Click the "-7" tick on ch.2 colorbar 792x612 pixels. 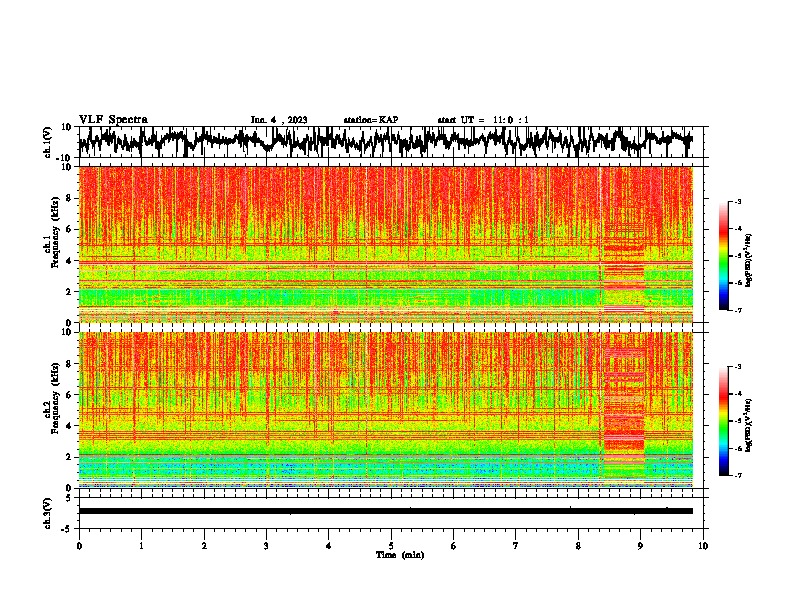(x=737, y=475)
